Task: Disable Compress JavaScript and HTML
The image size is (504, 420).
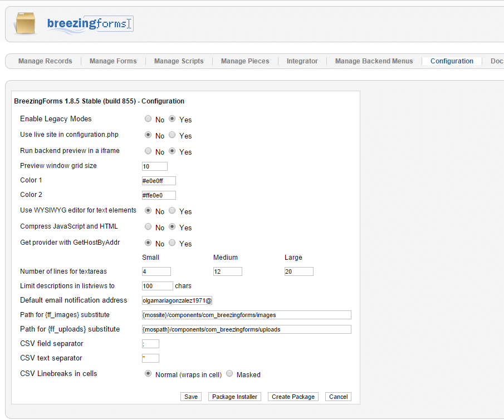Action: 148,227
